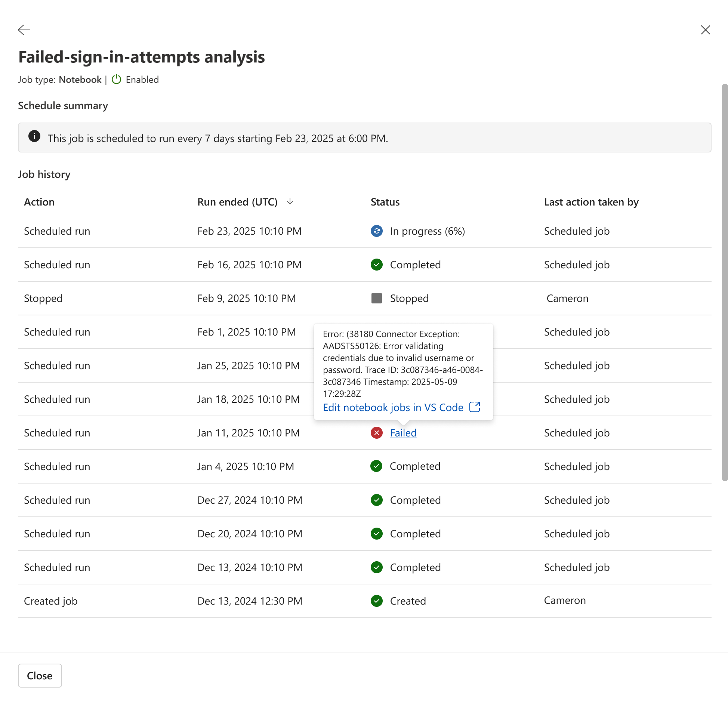
Task: Click the red Failed status icon
Action: pyautogui.click(x=376, y=433)
